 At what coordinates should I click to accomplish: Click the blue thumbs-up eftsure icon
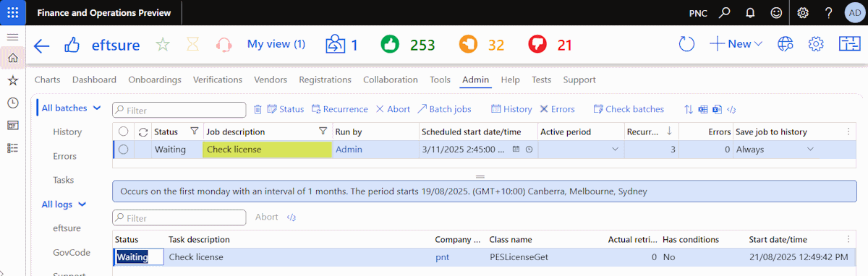coord(72,45)
